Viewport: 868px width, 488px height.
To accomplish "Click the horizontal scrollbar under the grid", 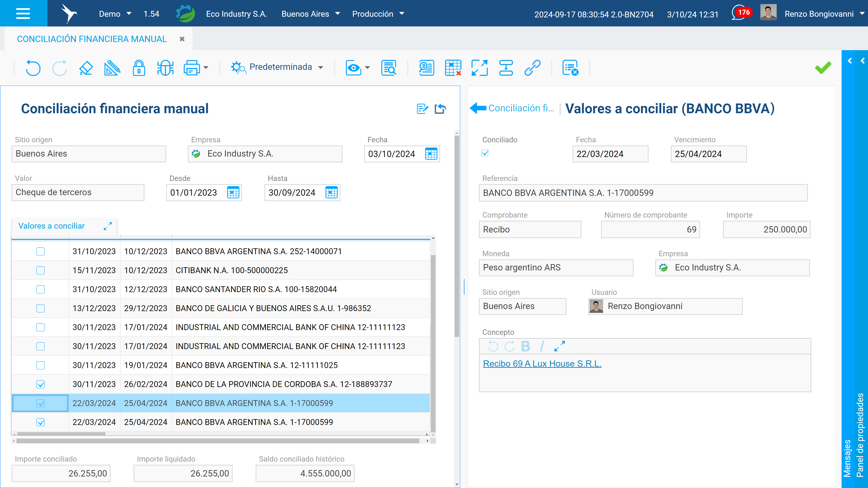I will [x=218, y=441].
